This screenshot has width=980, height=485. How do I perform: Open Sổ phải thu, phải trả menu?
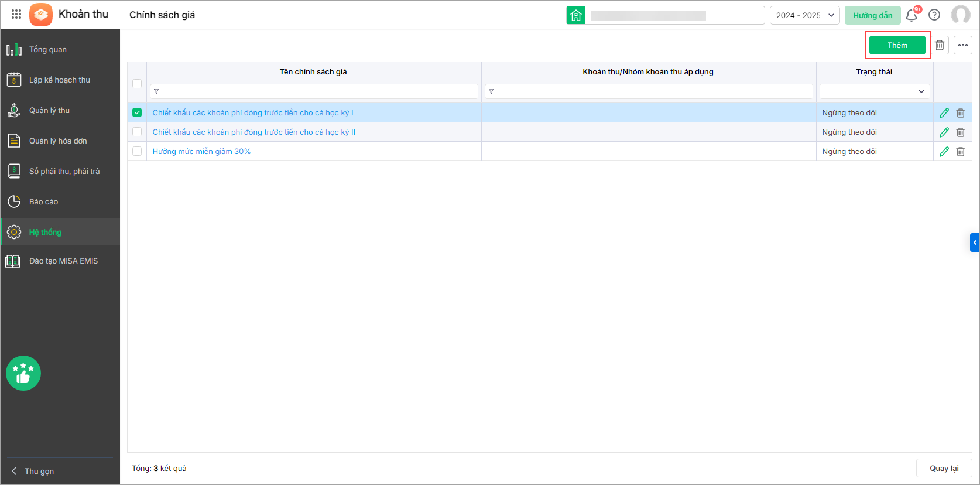pyautogui.click(x=60, y=172)
